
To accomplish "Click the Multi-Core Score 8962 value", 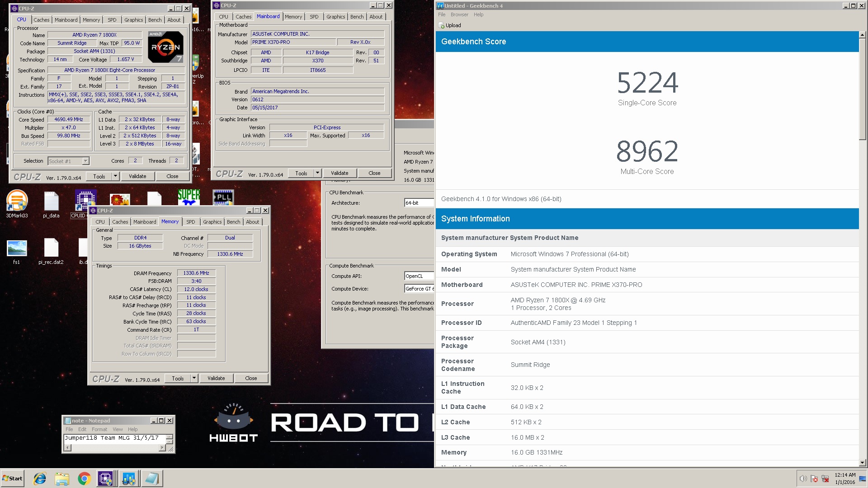I will 647,151.
